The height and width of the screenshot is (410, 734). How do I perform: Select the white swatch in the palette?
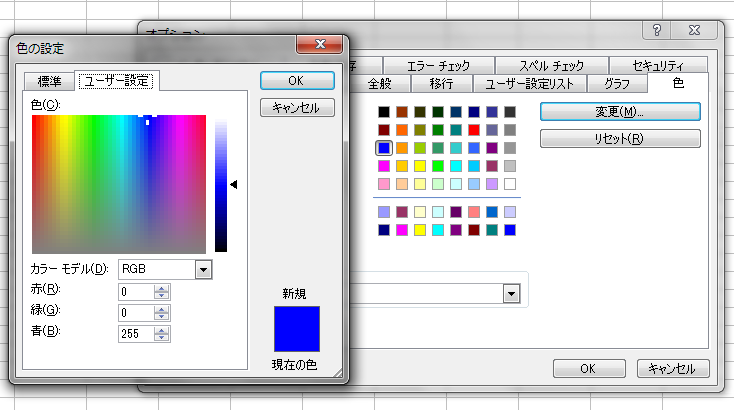[510, 184]
